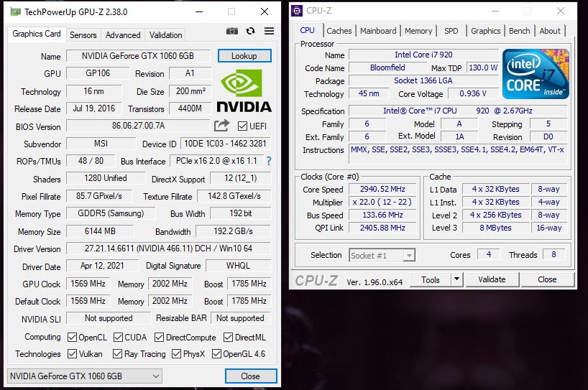Take a GPU-Z screenshot with camera icon
588x390 pixels.
coord(232,31)
